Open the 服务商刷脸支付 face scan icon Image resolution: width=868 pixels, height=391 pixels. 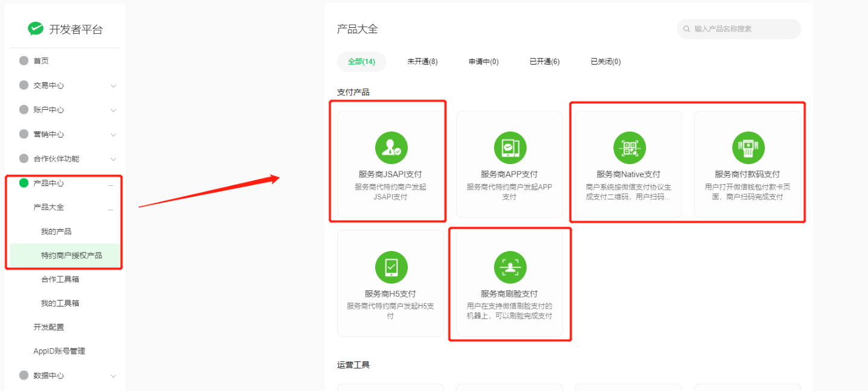pos(510,267)
